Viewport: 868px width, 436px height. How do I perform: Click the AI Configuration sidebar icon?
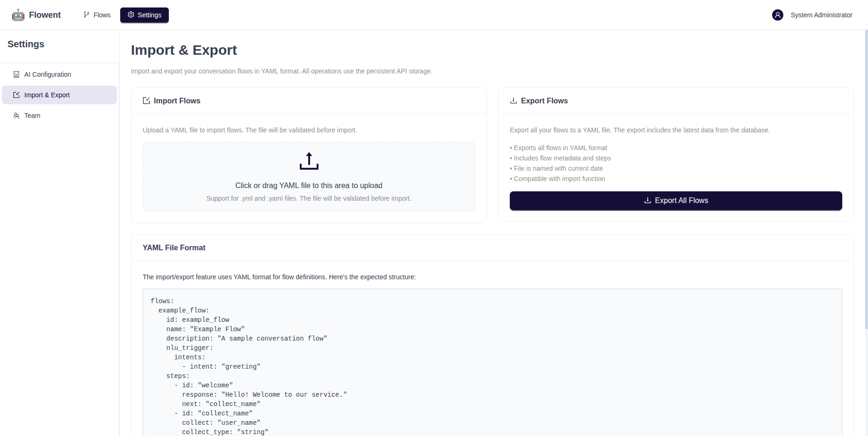click(16, 74)
